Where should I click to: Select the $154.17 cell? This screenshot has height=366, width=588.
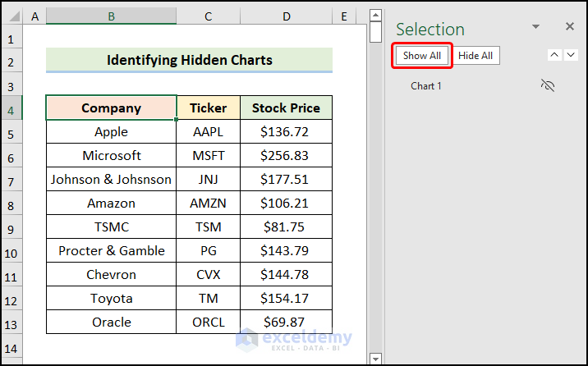(286, 298)
